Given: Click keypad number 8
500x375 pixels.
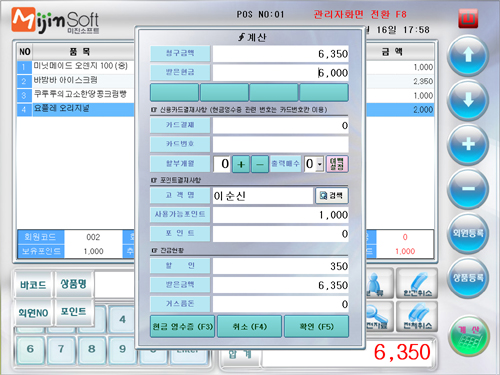Looking at the screenshot, I should 92,349.
